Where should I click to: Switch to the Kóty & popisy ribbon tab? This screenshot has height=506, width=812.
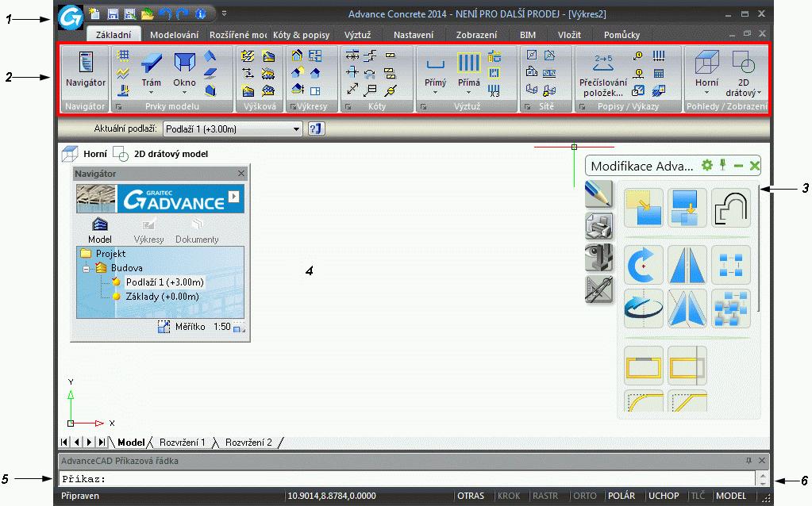pos(301,35)
